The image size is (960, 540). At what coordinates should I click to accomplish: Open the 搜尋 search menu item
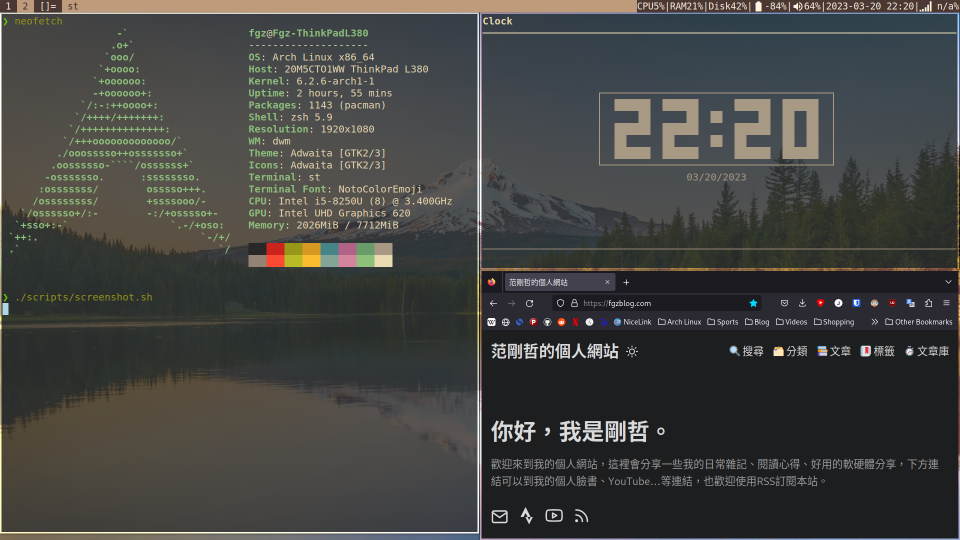[x=746, y=351]
